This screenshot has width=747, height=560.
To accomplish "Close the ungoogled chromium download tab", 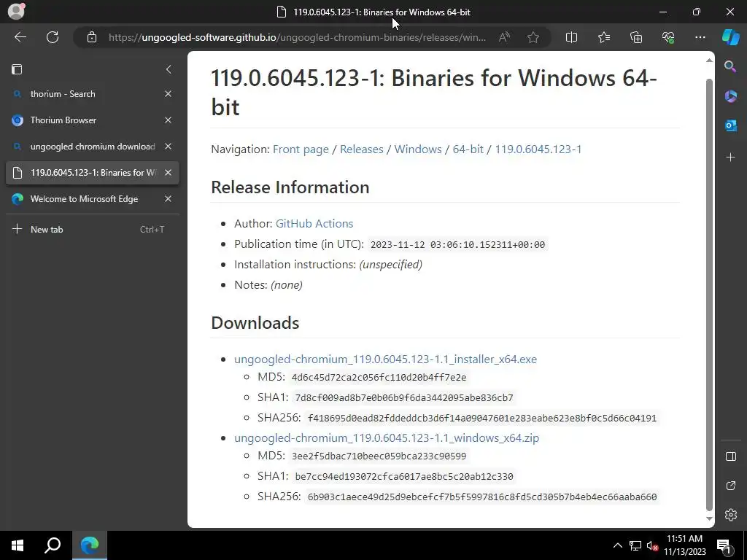I will pos(168,146).
